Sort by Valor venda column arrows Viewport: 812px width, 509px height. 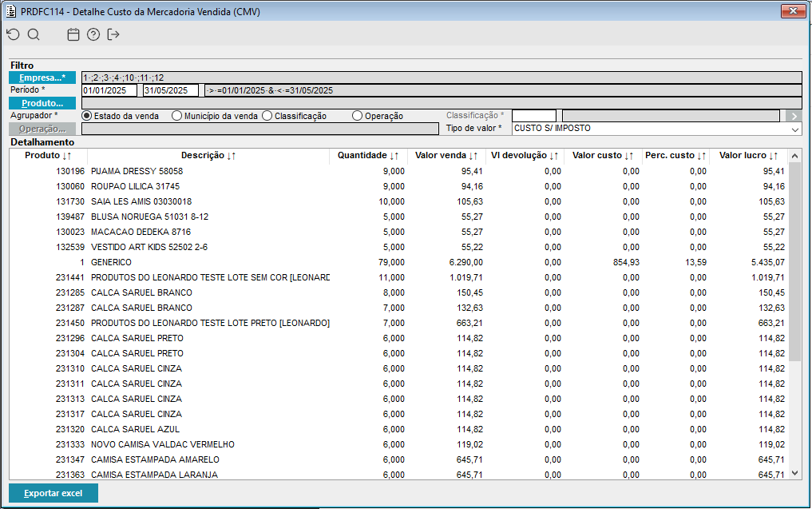tap(473, 156)
